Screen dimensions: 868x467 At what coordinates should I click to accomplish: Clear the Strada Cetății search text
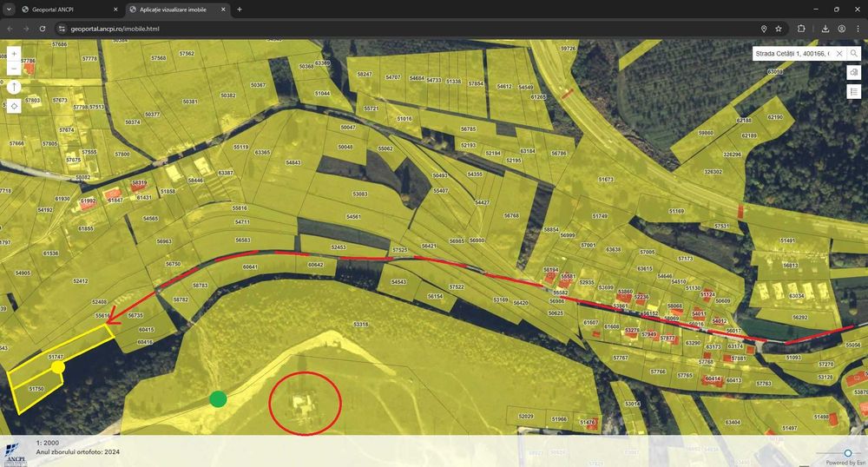839,54
